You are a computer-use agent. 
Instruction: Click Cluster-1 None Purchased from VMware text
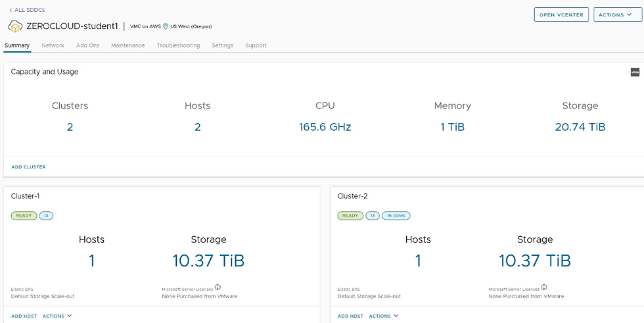(200, 296)
